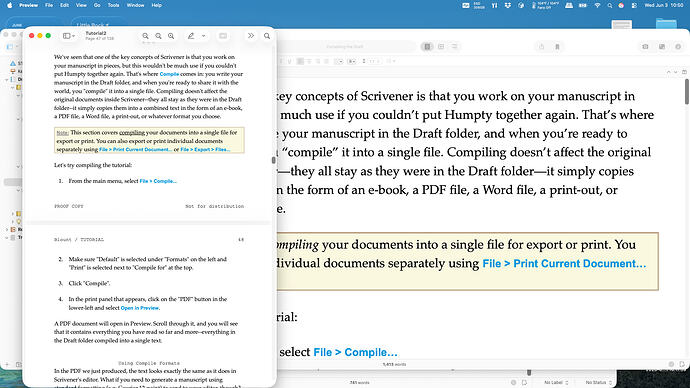Open Control Center in the menu bar

[634, 5]
